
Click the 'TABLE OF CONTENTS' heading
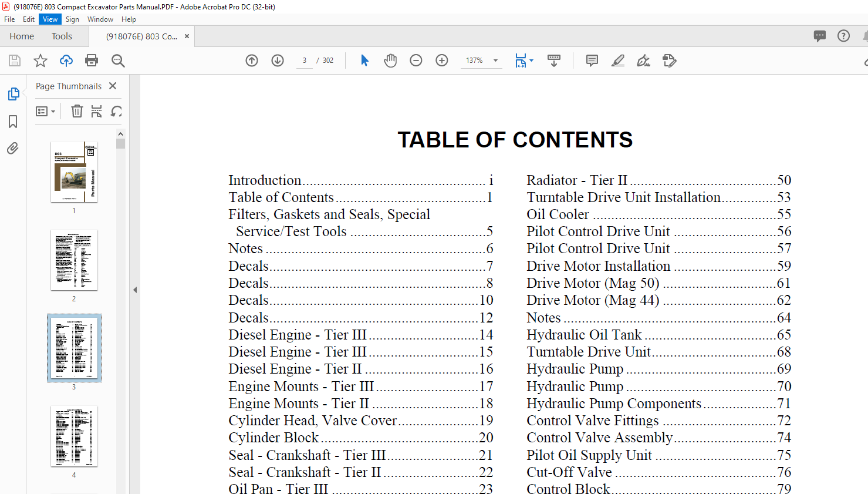coord(515,140)
